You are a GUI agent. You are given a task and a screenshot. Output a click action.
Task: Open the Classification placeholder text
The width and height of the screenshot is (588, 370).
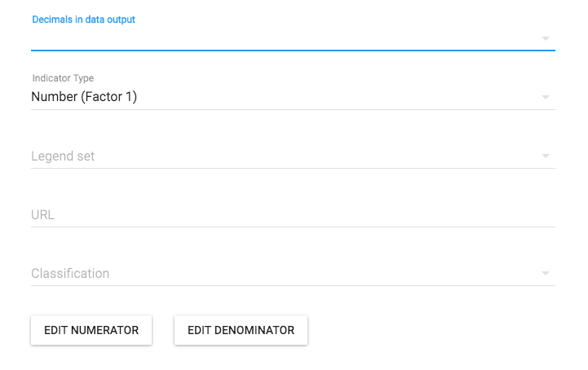tap(70, 273)
